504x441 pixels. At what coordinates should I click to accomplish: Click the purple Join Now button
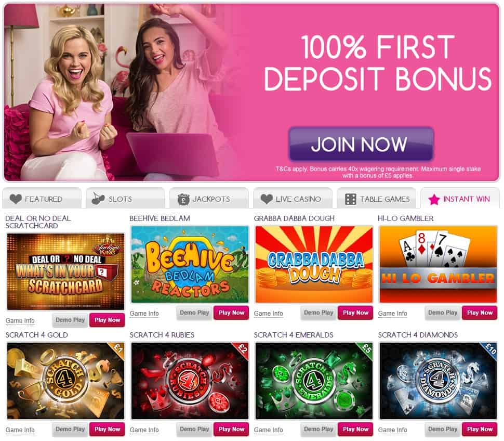[361, 144]
